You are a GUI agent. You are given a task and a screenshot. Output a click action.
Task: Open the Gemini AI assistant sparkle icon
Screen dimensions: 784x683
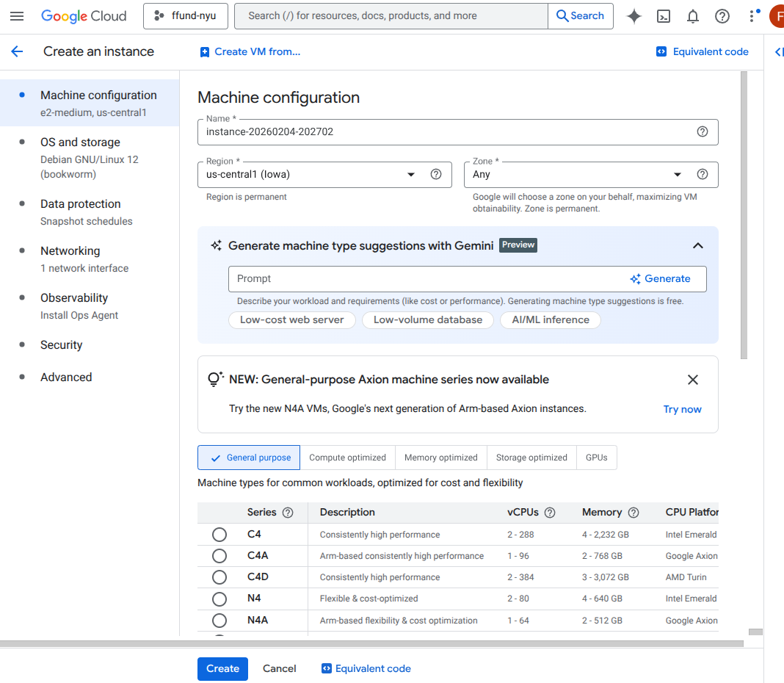(634, 16)
